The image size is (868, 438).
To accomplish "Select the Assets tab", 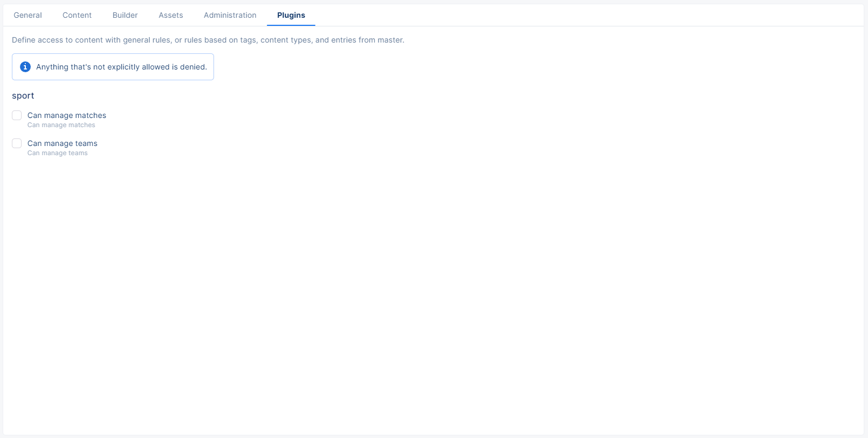I will click(171, 15).
